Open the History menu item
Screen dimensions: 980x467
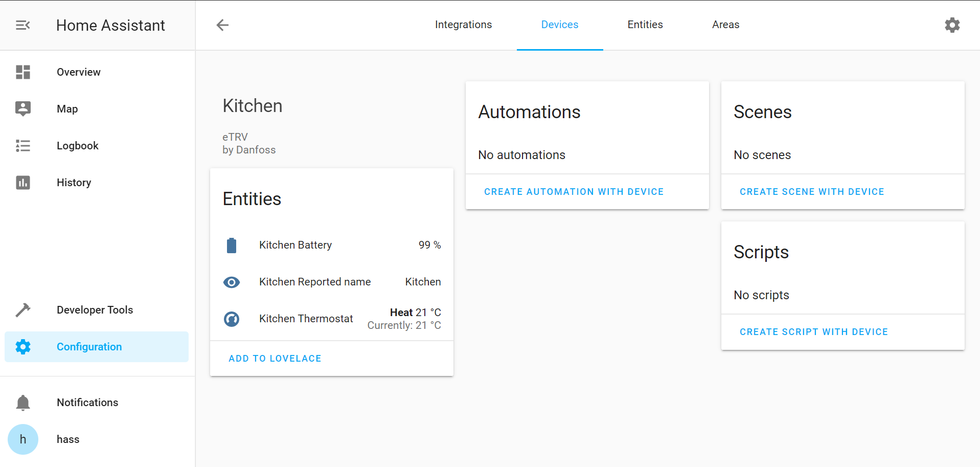pos(97,183)
